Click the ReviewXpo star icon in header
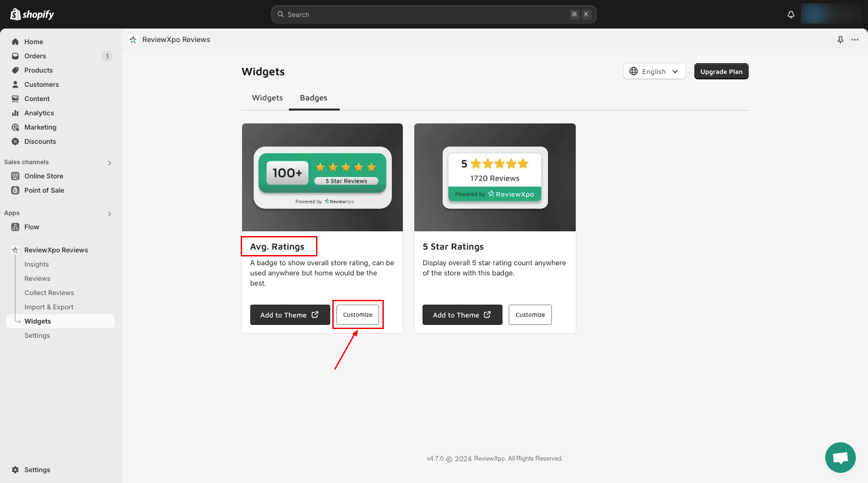868x483 pixels. point(133,39)
